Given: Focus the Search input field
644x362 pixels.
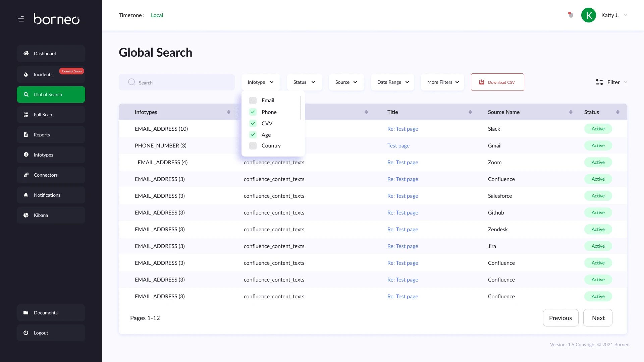Looking at the screenshot, I should (x=184, y=82).
